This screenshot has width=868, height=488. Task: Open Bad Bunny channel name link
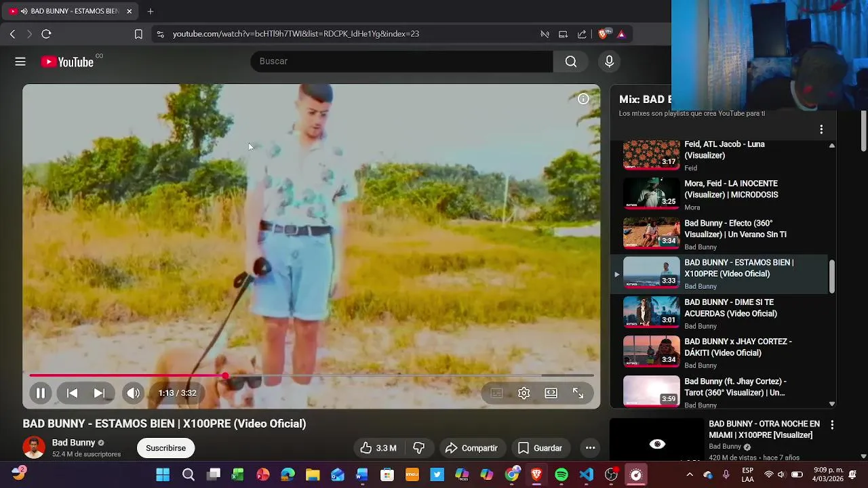click(x=73, y=443)
